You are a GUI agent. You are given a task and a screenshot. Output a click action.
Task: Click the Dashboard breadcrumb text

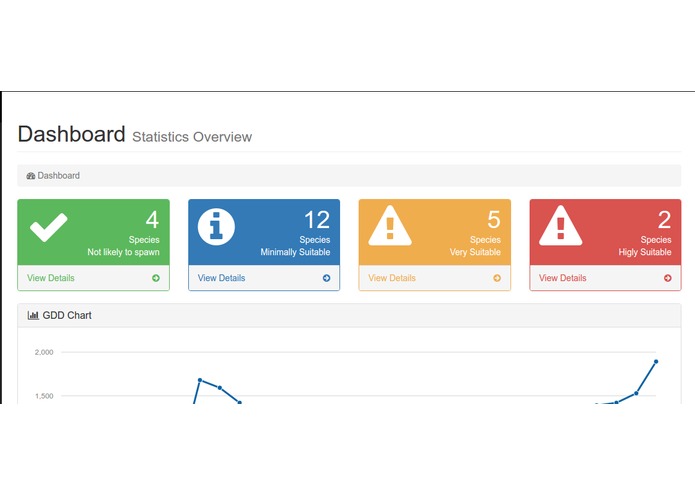[59, 175]
